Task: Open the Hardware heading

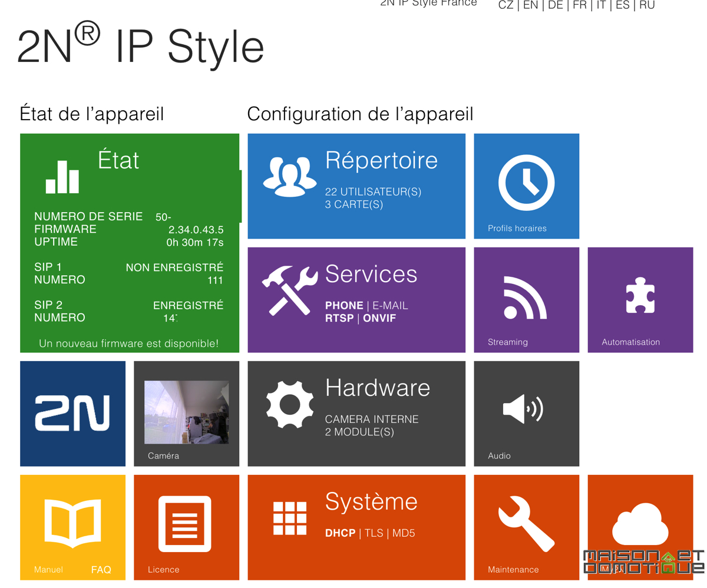Action: coord(378,388)
